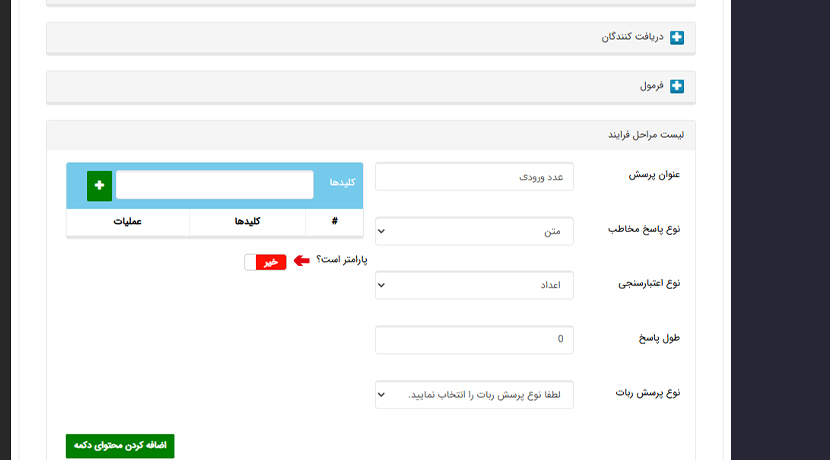Screen dimensions: 830x460
Task: Expand the فرمول section plus icon
Action: click(x=676, y=86)
